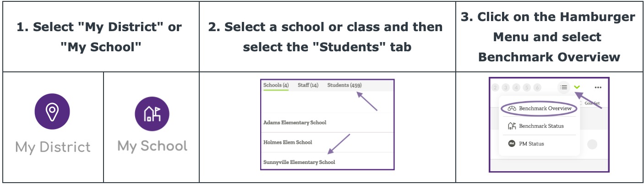The width and height of the screenshot is (644, 184).
Task: Click the grade 3 circle button
Action: coord(506,87)
